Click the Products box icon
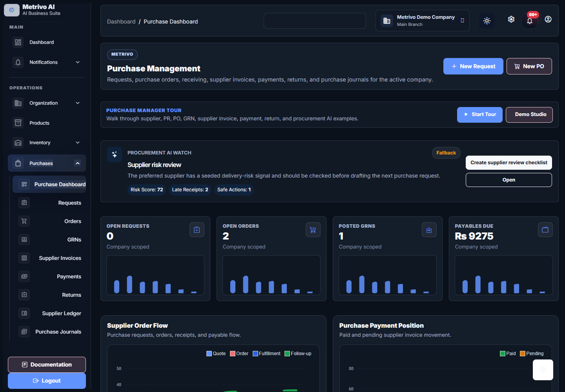This screenshot has width=565, height=392. pyautogui.click(x=18, y=123)
